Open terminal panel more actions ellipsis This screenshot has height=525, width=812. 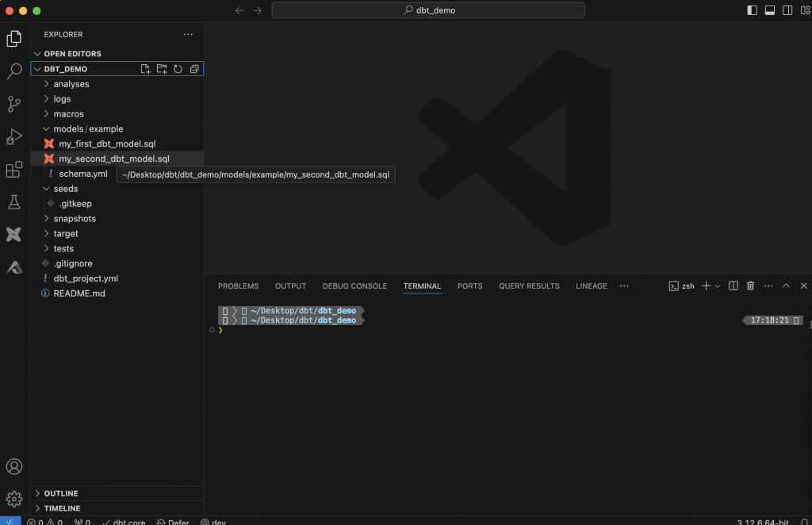click(x=768, y=285)
